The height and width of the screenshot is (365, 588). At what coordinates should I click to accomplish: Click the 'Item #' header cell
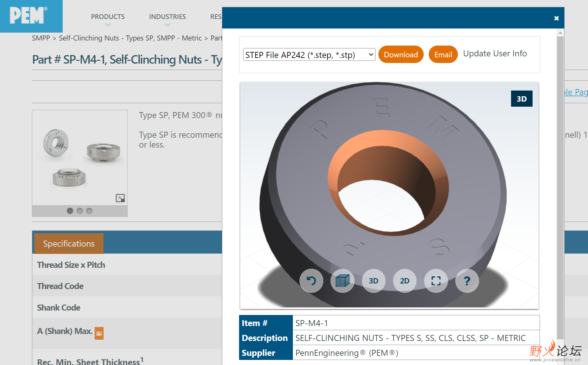266,323
